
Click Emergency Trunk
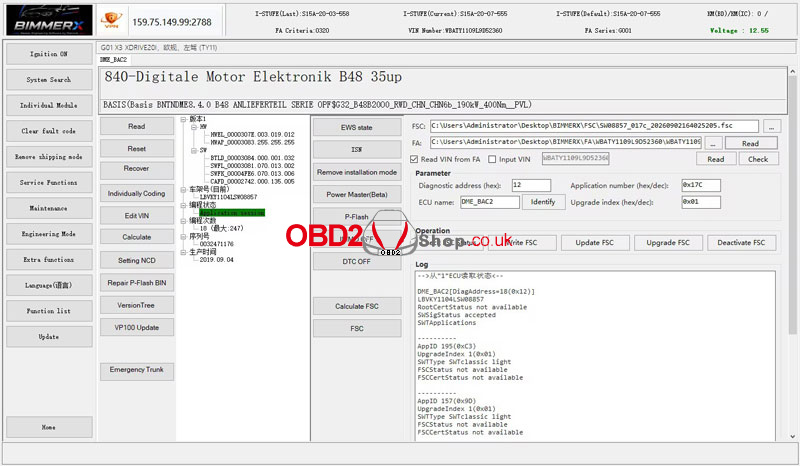pyautogui.click(x=137, y=372)
